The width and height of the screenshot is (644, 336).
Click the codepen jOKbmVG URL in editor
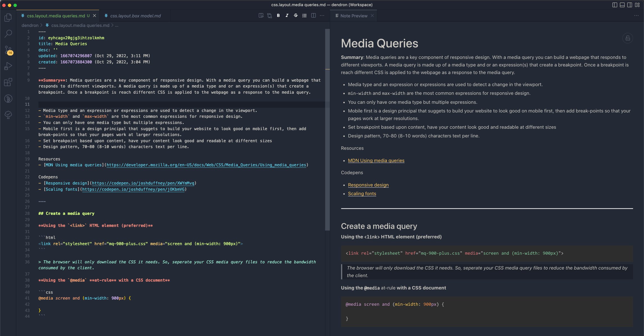[133, 189]
